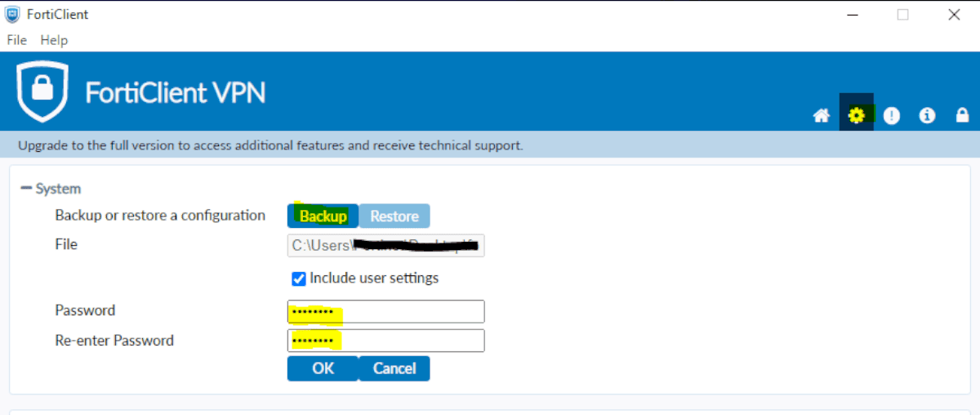980x415 pixels.
Task: Click the FortiClient title bar app icon
Action: point(14,14)
